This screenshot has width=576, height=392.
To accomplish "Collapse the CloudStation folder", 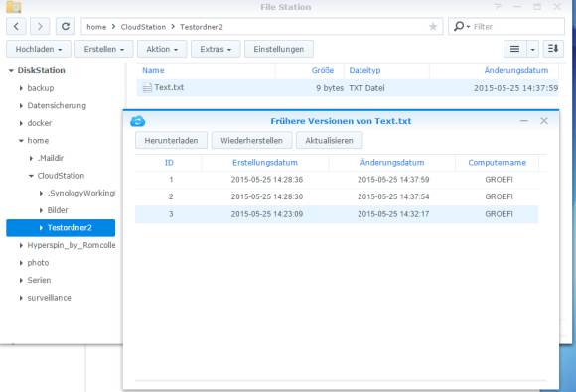I will click(x=31, y=176).
